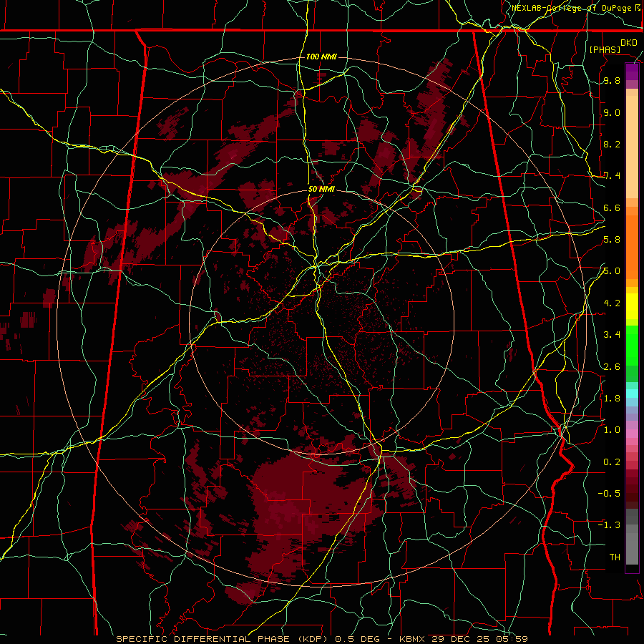Click the 6.6 value on the color scale
Viewport: 644px width, 644px height.
pos(612,208)
